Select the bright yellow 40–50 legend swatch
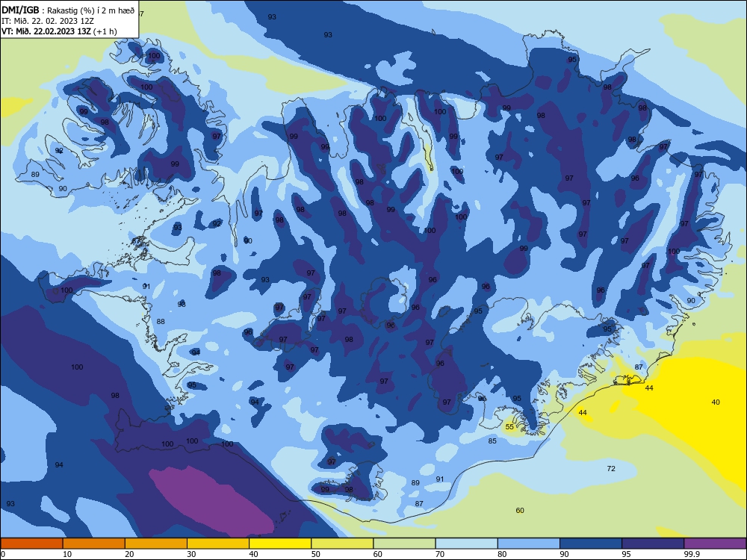747x560 pixels. [x=280, y=544]
